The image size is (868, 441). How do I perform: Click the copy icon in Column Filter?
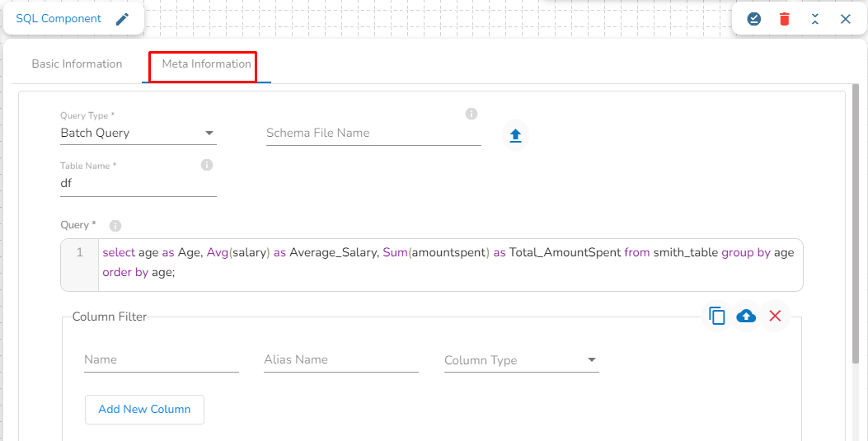click(717, 316)
